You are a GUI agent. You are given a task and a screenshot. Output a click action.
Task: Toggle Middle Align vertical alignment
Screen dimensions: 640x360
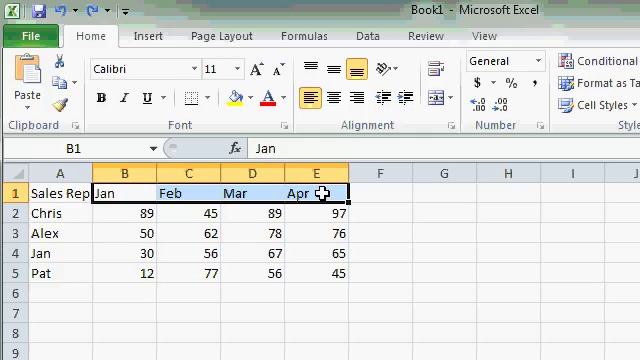pos(334,69)
